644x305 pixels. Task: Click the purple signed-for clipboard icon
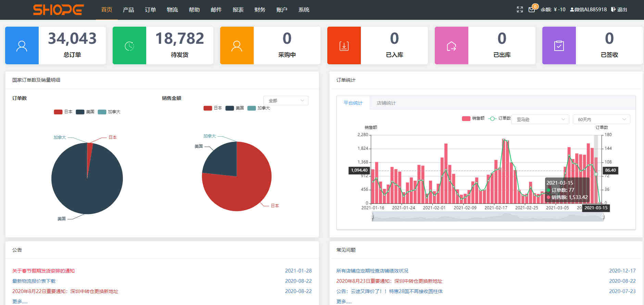click(x=559, y=46)
